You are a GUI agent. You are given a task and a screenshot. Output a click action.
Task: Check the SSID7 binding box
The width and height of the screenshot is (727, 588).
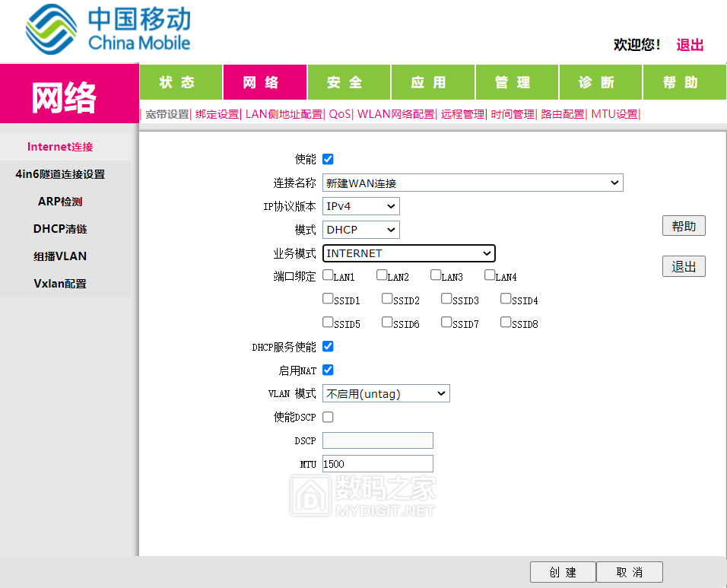446,322
